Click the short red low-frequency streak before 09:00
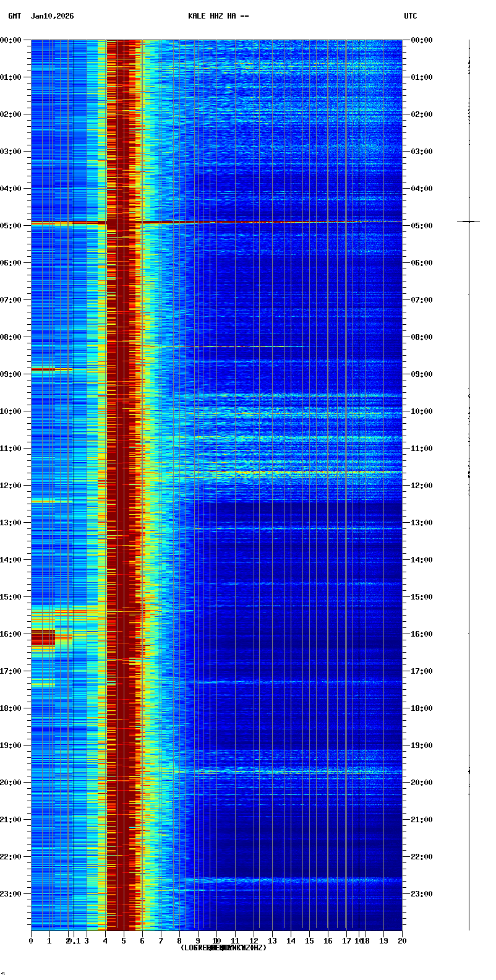The height and width of the screenshot is (980, 496). coord(43,369)
